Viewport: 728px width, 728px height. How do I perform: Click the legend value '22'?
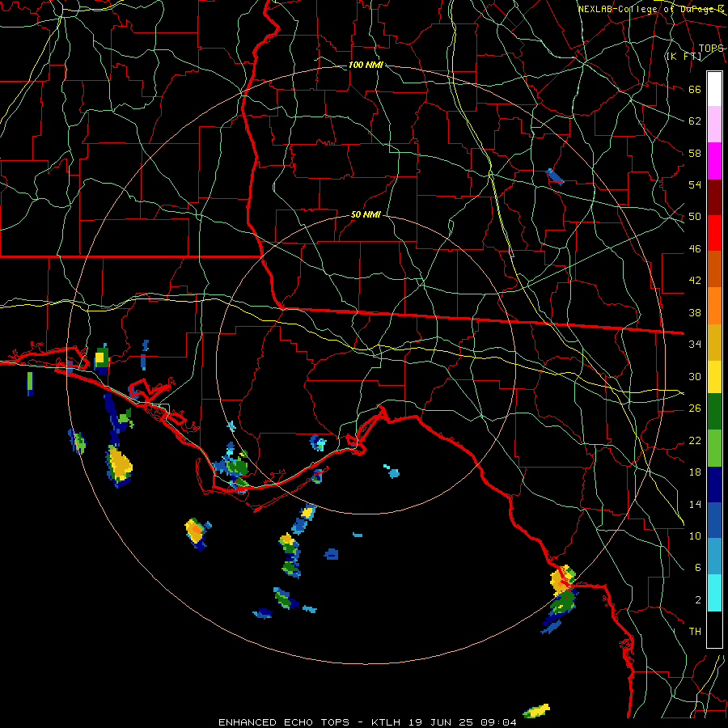[695, 440]
